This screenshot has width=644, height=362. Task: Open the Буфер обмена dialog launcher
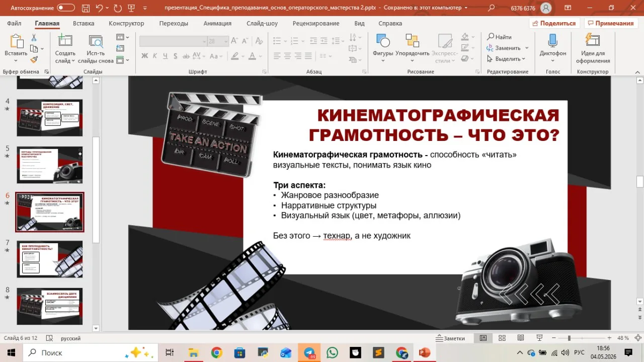46,71
